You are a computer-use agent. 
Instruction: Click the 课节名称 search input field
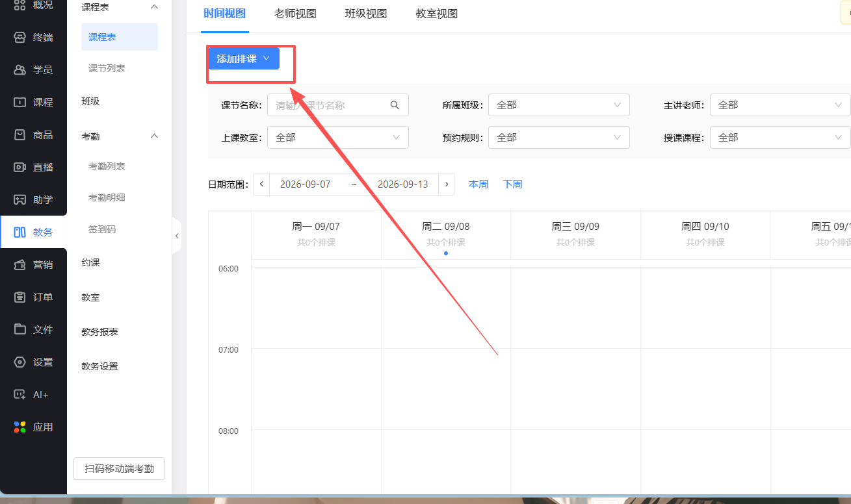338,105
